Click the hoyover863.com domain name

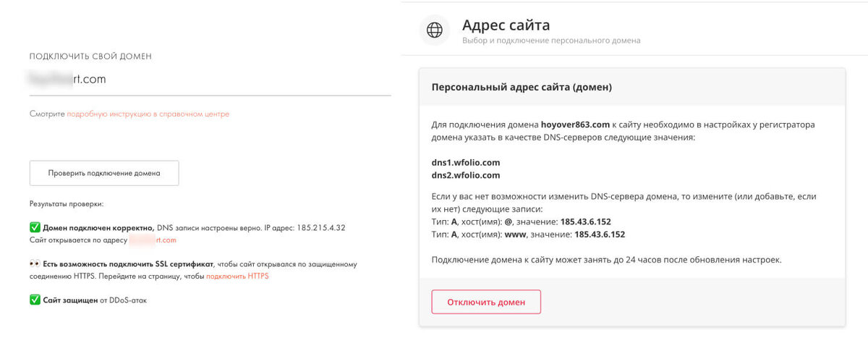pyautogui.click(x=576, y=124)
